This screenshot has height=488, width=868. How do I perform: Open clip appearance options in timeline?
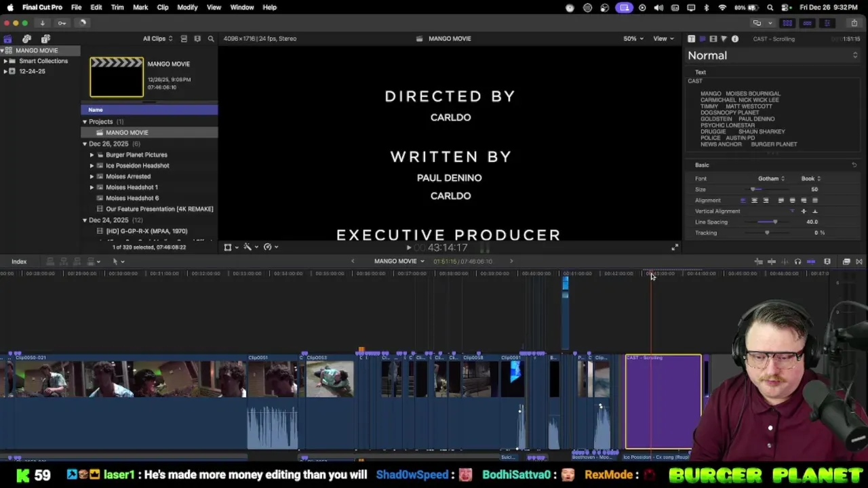pyautogui.click(x=827, y=262)
